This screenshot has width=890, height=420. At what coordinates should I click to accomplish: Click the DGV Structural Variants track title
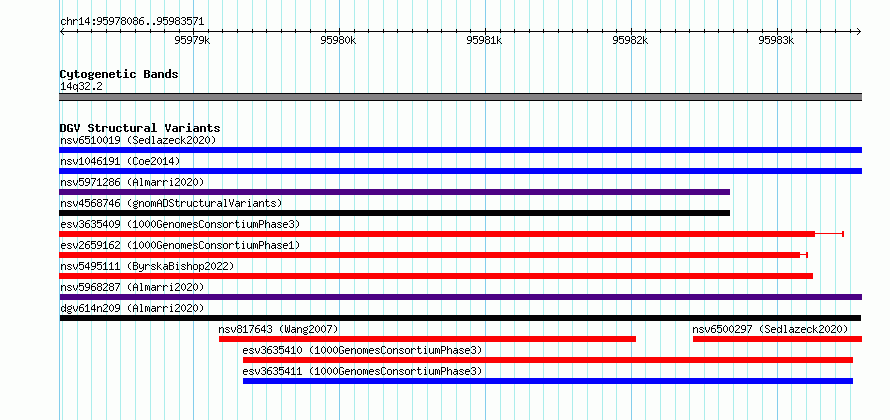(x=140, y=128)
